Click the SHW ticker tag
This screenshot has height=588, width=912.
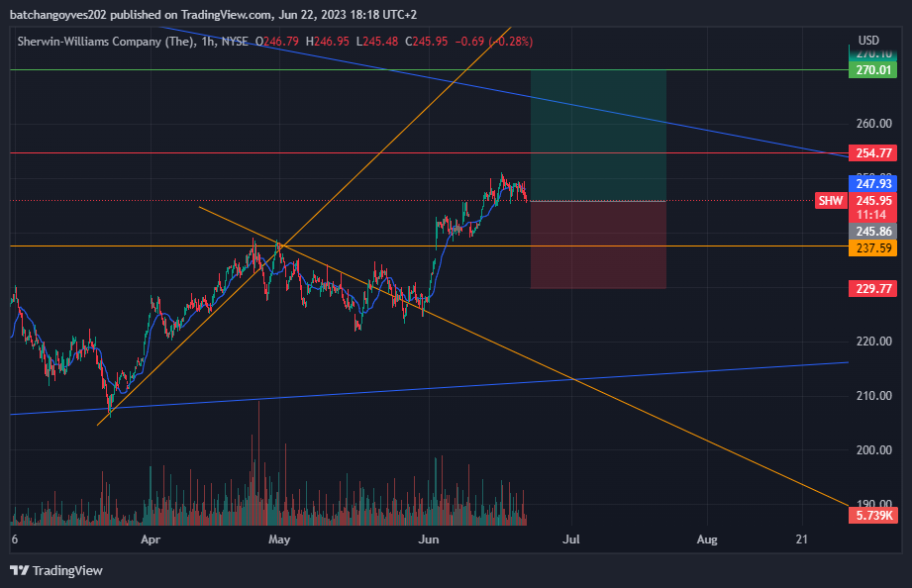pyautogui.click(x=831, y=201)
